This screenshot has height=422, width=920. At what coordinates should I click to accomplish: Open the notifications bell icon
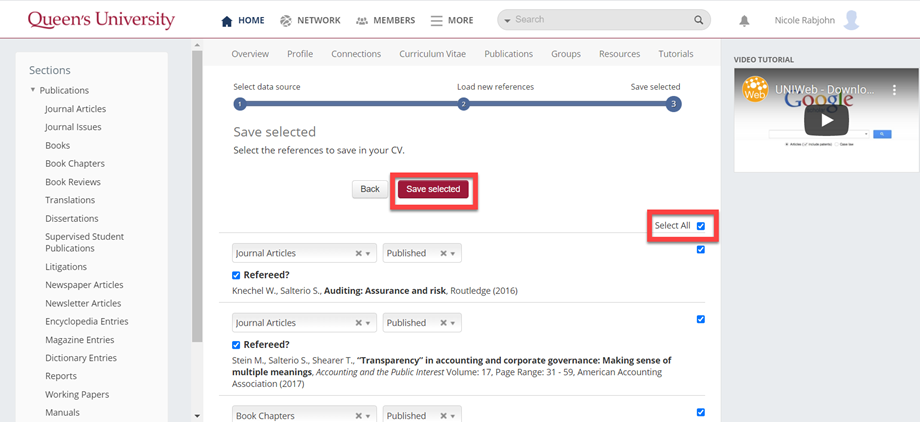coord(744,21)
